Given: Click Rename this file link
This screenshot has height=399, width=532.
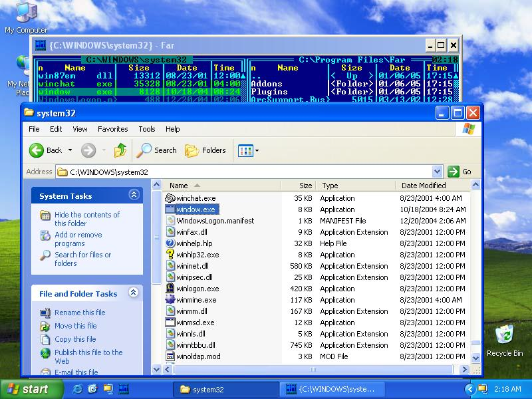Looking at the screenshot, I should [80, 313].
